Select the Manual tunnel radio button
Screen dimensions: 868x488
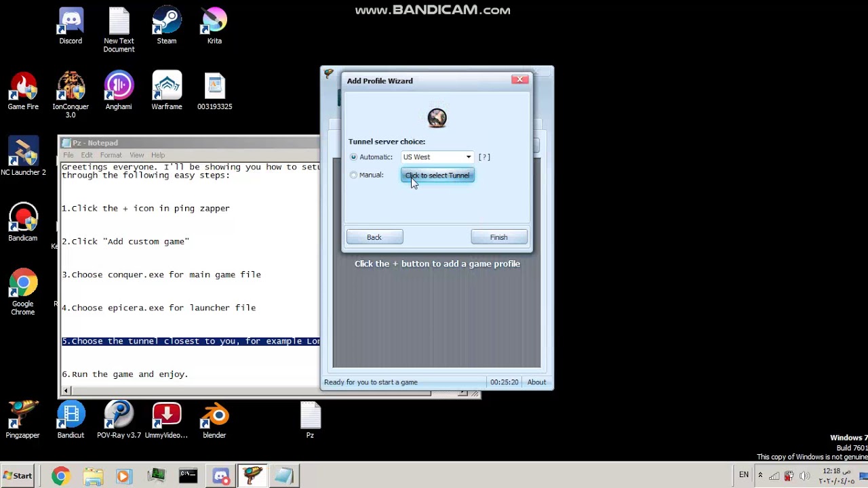353,176
